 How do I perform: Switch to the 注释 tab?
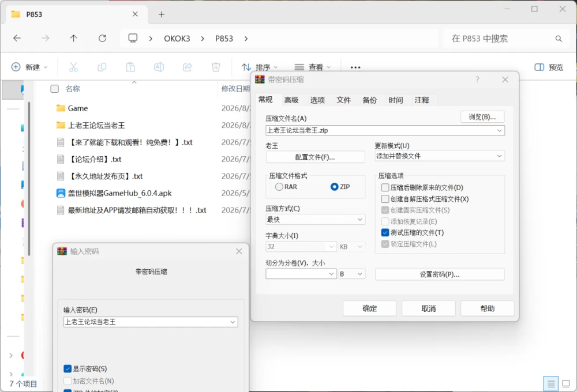pyautogui.click(x=422, y=100)
